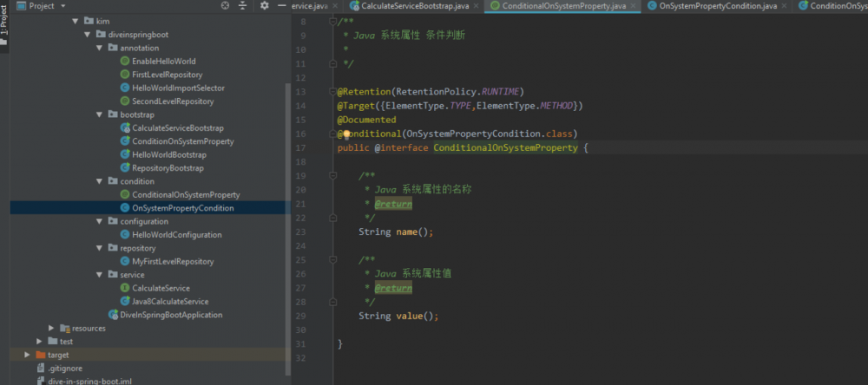Click the locate/scroll from source icon

click(x=226, y=5)
